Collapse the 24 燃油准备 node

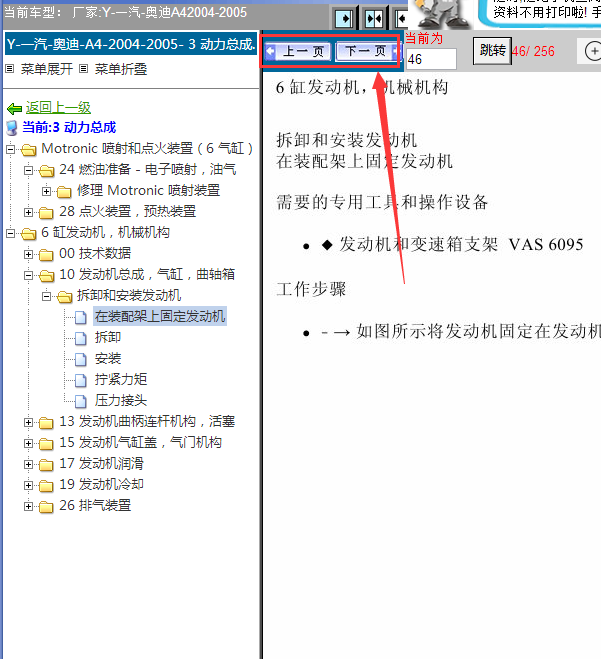point(28,170)
